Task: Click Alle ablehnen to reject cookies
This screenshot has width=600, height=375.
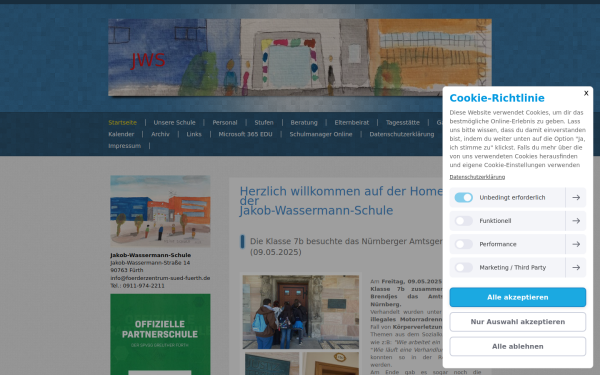Action: click(517, 346)
